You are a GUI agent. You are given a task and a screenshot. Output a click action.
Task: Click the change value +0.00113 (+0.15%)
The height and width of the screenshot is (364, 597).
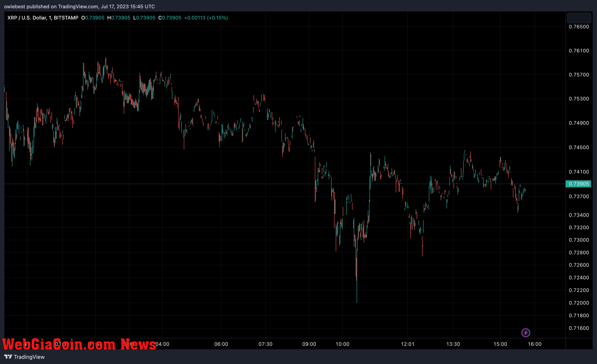point(206,18)
